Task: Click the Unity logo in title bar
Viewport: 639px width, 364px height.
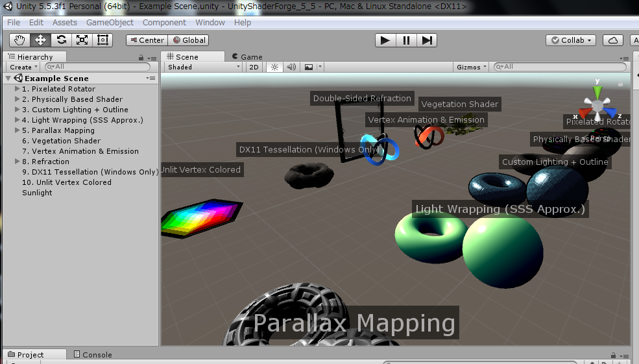Action: pyautogui.click(x=8, y=6)
